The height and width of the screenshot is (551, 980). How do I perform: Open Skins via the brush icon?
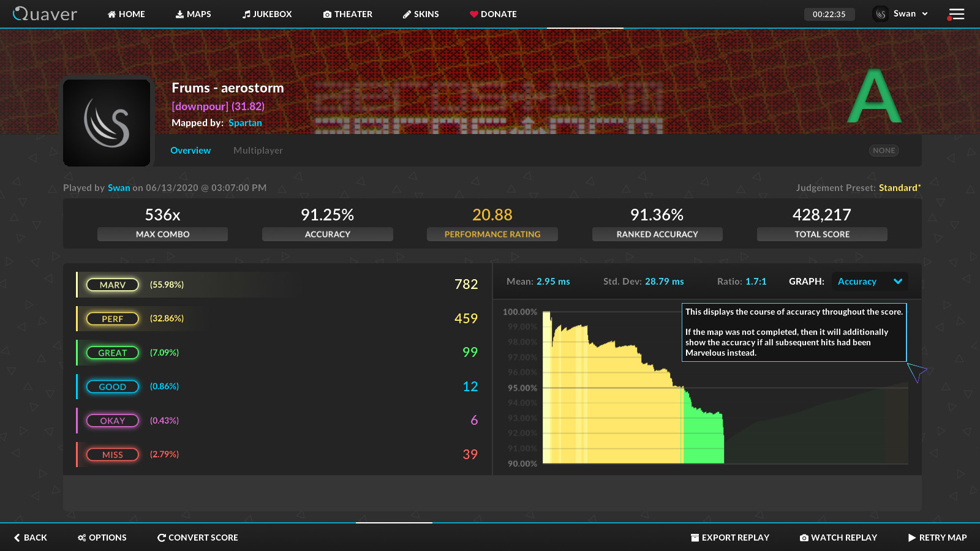(x=407, y=14)
